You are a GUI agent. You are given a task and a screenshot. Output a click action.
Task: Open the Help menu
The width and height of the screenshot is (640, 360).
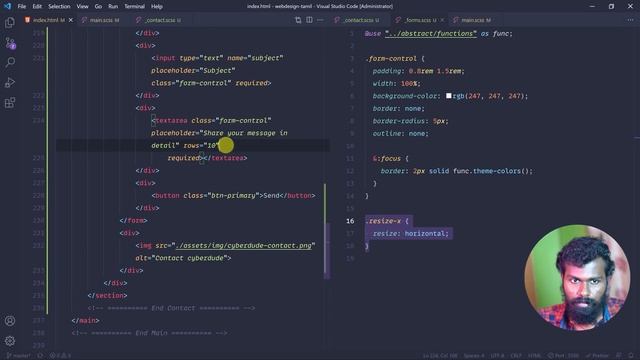click(x=157, y=7)
